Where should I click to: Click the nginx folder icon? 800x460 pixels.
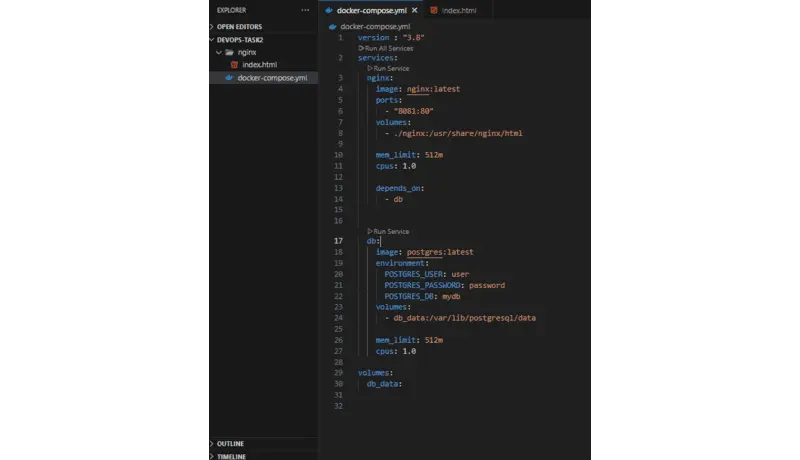click(230, 53)
